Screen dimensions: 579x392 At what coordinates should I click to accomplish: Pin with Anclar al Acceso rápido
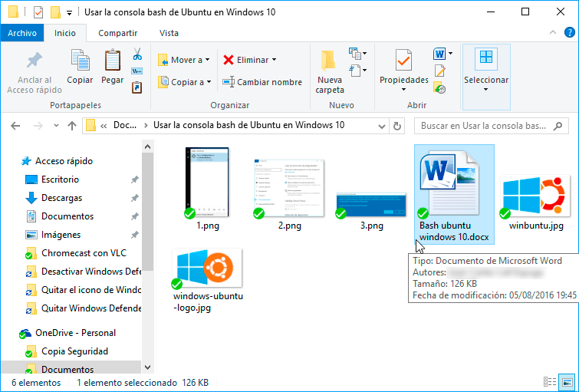pos(35,73)
